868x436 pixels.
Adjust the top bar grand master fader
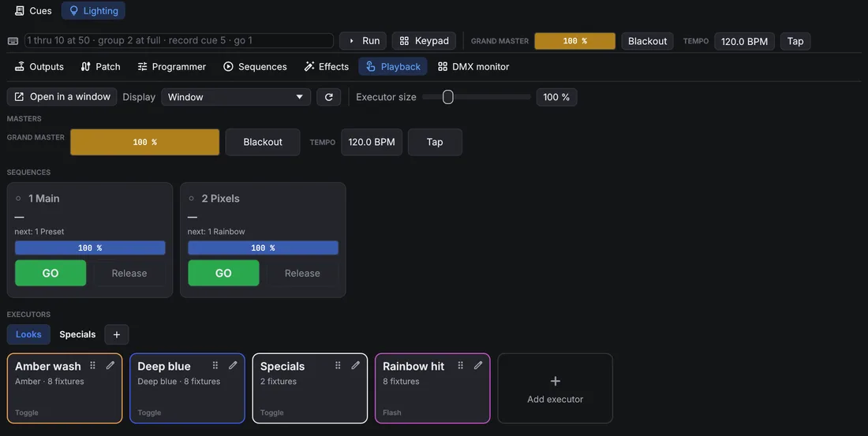[574, 41]
